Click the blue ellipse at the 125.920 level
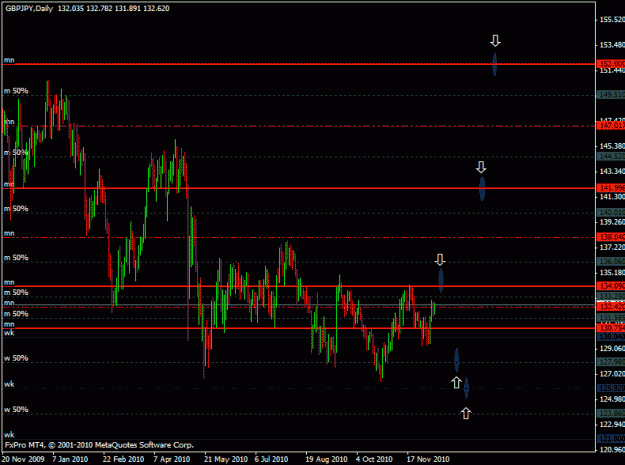Image resolution: width=625 pixels, height=465 pixels. click(x=466, y=388)
